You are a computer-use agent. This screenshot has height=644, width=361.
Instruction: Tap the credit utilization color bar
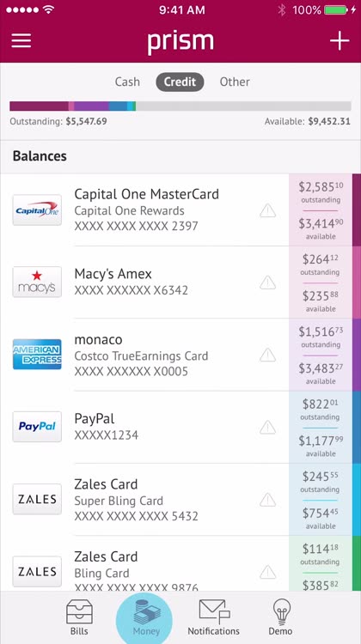point(180,106)
